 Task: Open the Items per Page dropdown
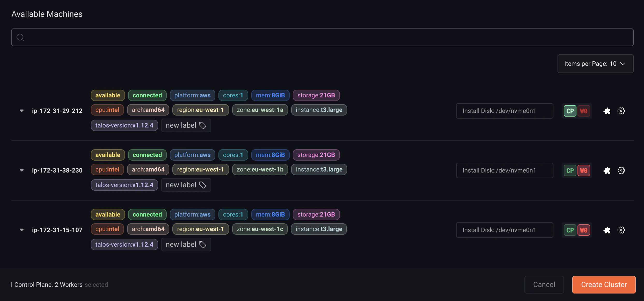(595, 63)
